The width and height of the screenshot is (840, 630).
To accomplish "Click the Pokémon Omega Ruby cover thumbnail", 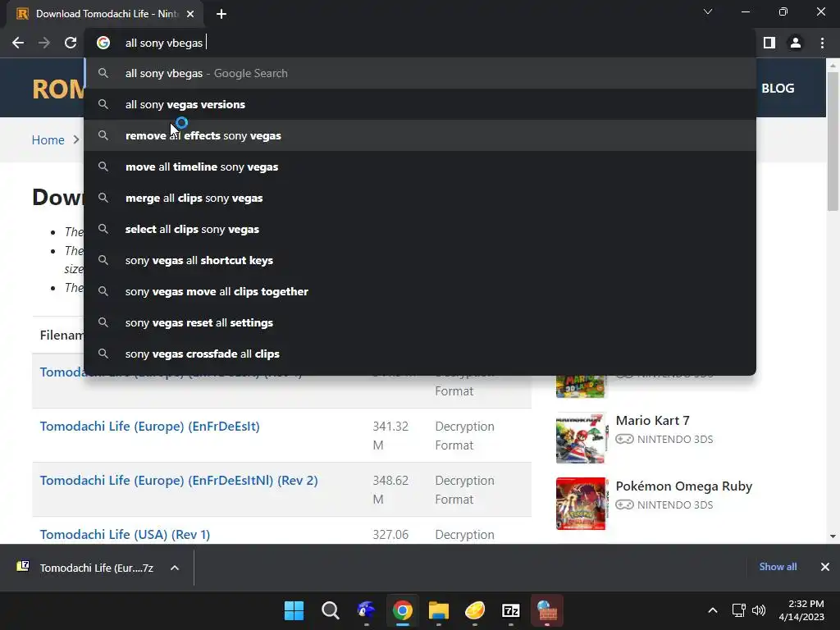I will pyautogui.click(x=581, y=504).
